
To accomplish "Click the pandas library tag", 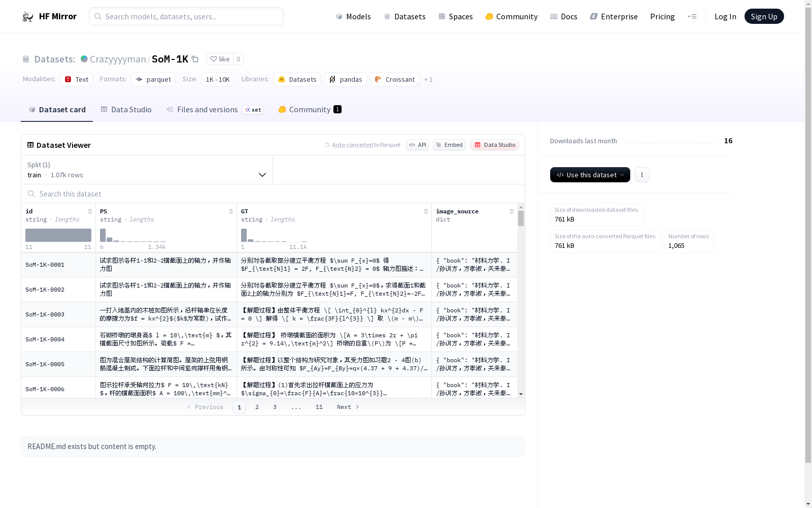I will click(346, 79).
